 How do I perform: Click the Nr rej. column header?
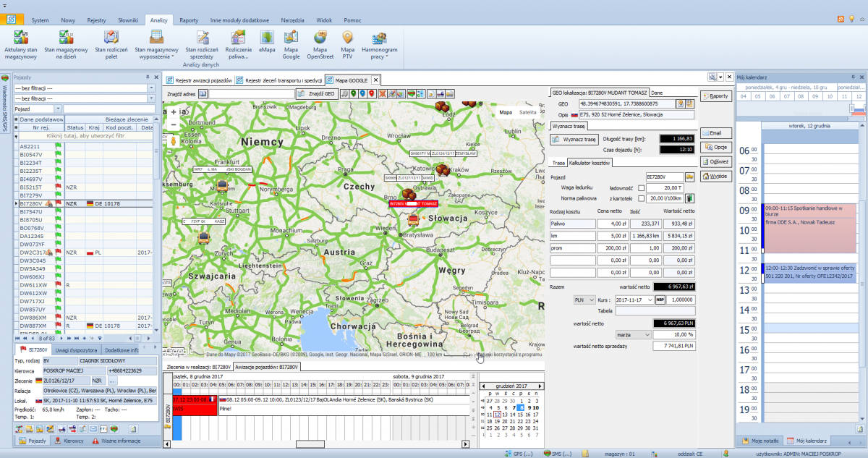click(x=41, y=127)
